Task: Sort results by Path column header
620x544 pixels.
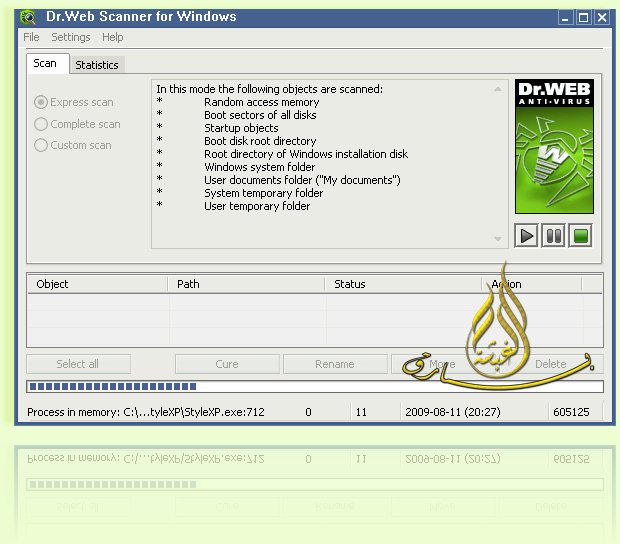Action: pyautogui.click(x=246, y=284)
